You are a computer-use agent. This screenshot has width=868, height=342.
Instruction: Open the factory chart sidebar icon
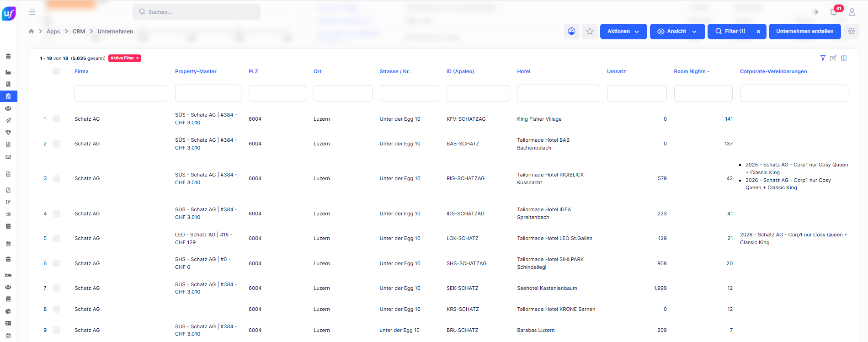tap(8, 72)
